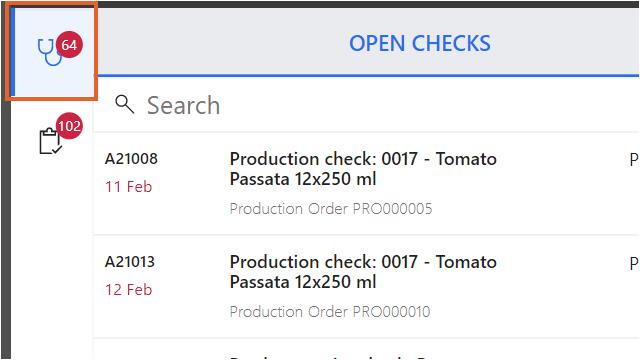
Task: Select the second Tomato Passata production check
Action: 363,271
